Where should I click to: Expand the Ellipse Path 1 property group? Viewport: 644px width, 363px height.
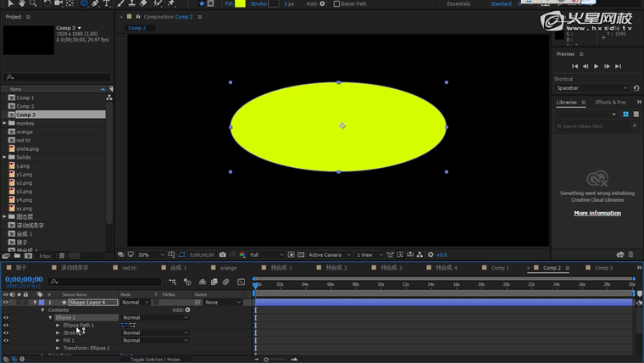(58, 326)
